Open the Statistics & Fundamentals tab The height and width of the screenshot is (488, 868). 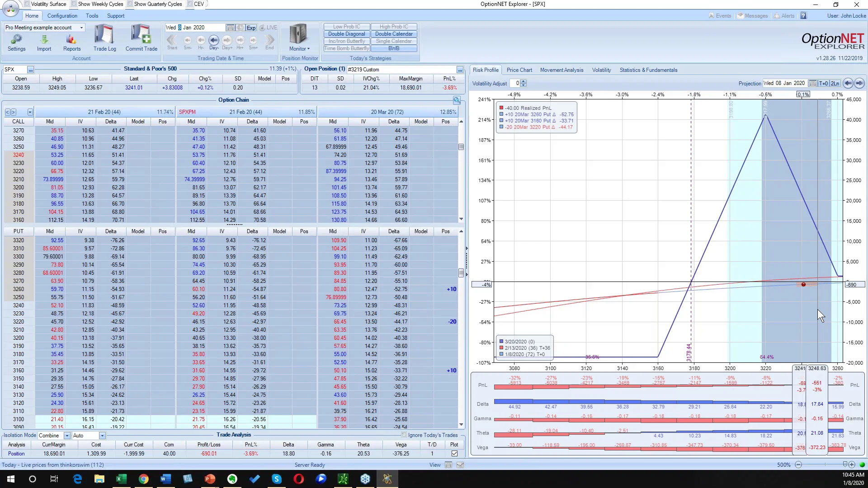648,70
